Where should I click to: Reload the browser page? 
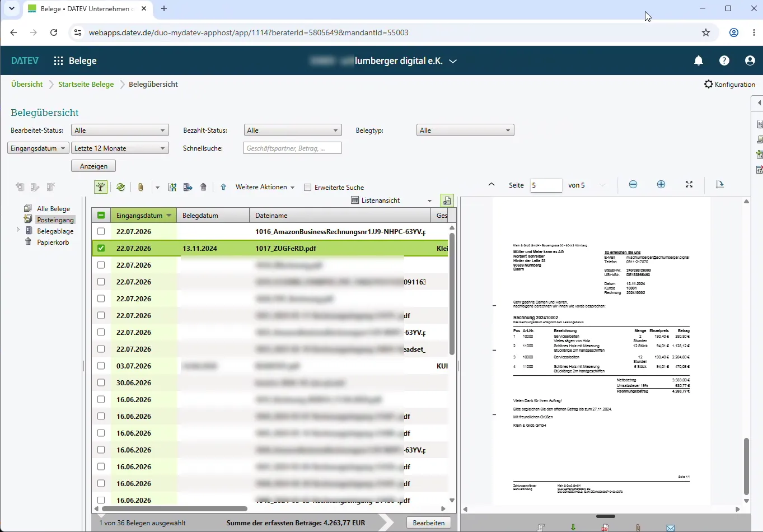click(x=54, y=32)
